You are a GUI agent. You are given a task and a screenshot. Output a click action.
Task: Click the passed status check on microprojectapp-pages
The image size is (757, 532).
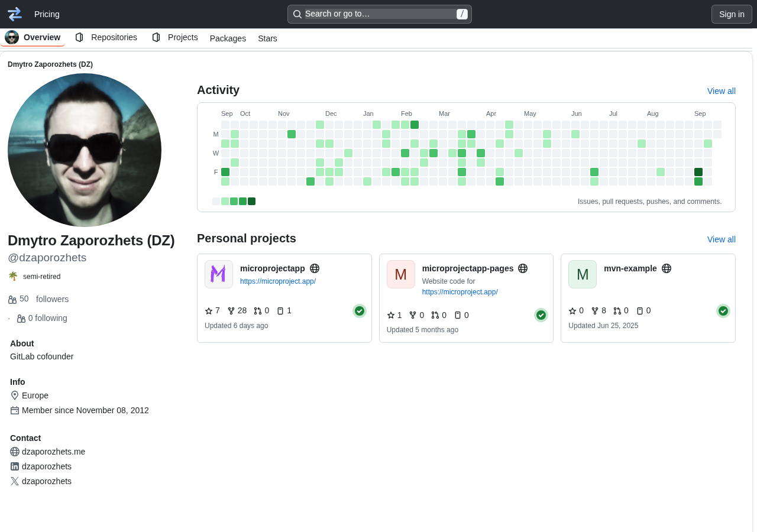pos(541,315)
